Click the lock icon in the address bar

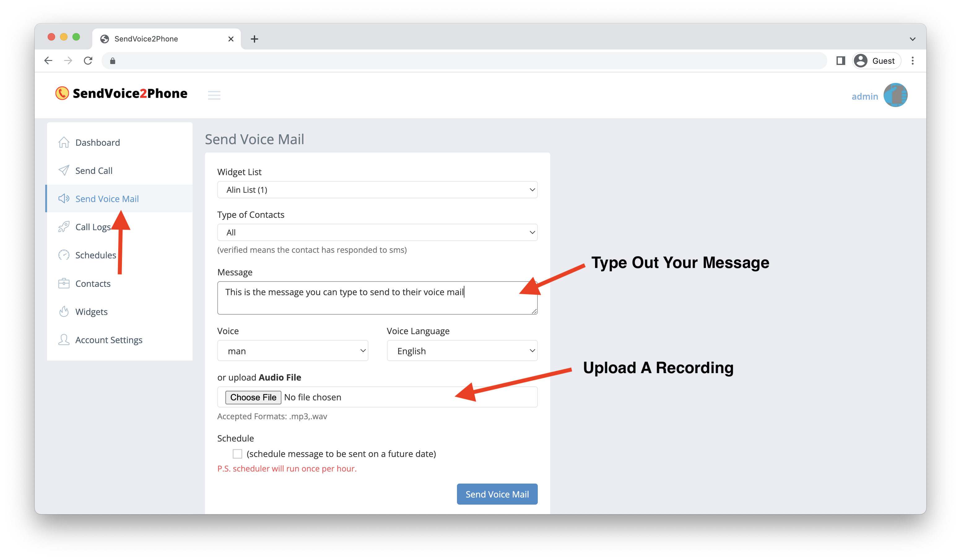(112, 61)
